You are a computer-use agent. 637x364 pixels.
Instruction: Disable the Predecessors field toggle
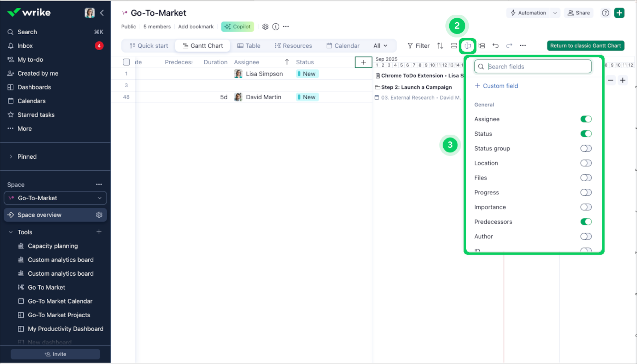click(x=586, y=222)
